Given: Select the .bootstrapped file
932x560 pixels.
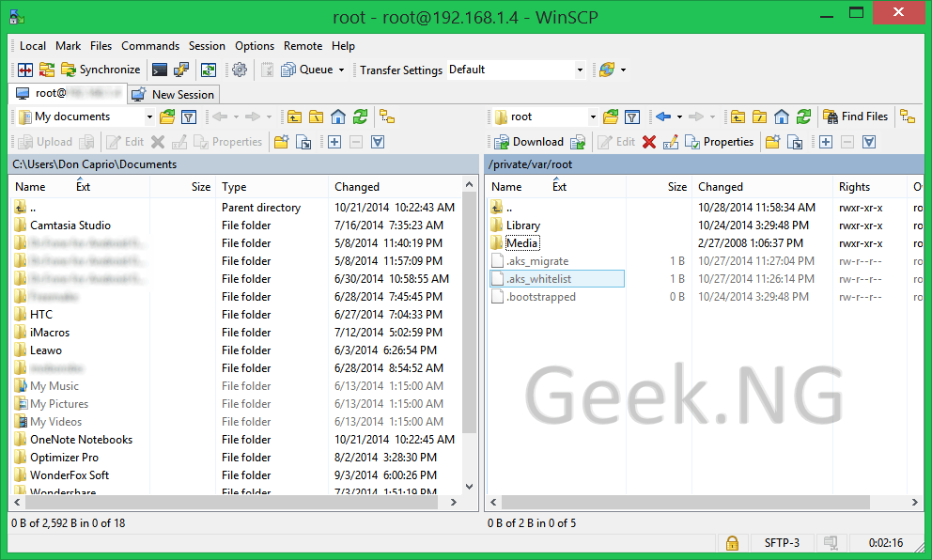Looking at the screenshot, I should 541,297.
